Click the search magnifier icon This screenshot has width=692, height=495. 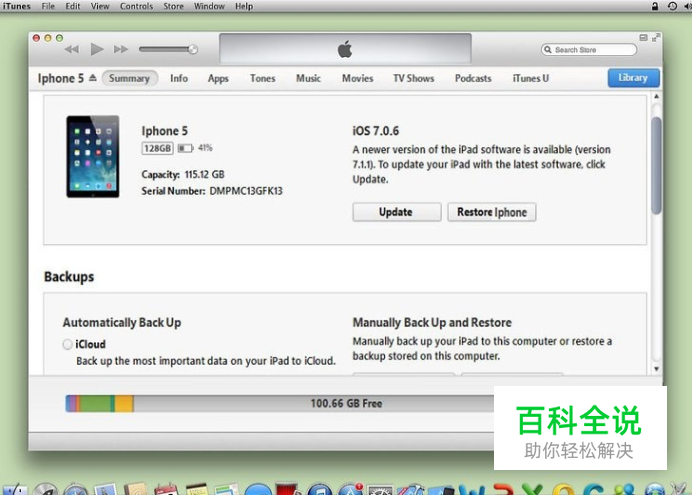[x=548, y=49]
